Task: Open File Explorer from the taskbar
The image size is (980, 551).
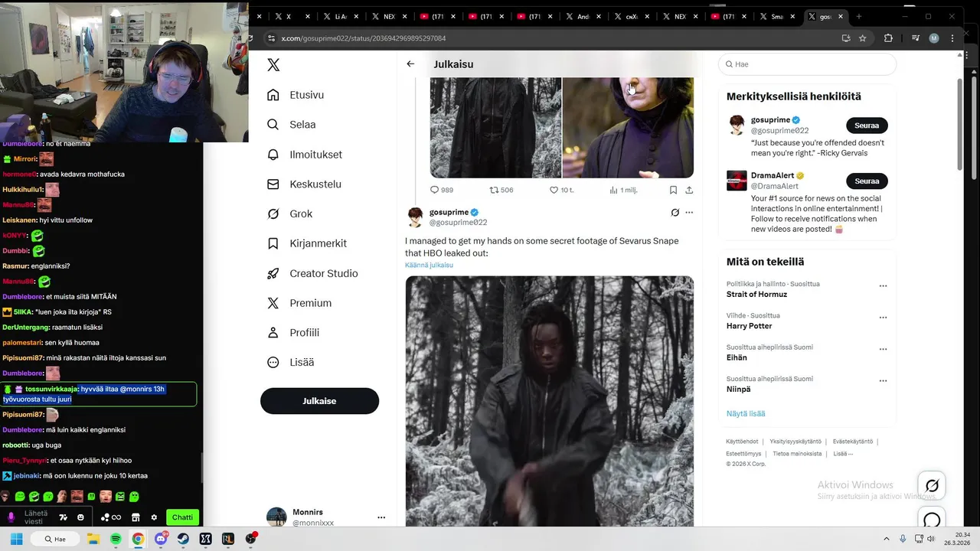Action: tap(93, 539)
